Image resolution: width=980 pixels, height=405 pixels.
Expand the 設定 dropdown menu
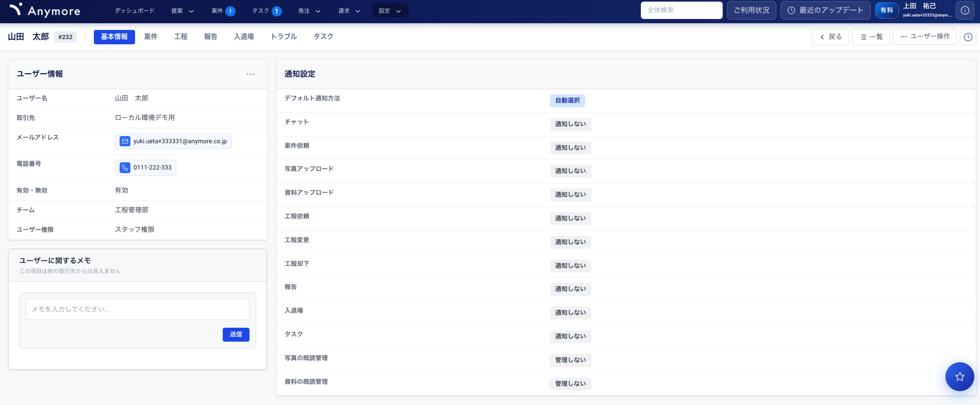point(390,11)
